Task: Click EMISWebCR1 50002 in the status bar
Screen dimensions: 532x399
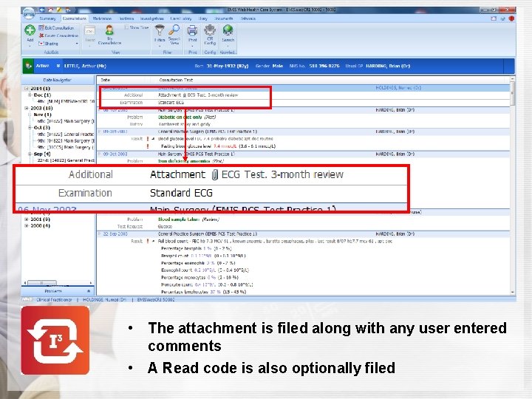Action: [x=156, y=300]
